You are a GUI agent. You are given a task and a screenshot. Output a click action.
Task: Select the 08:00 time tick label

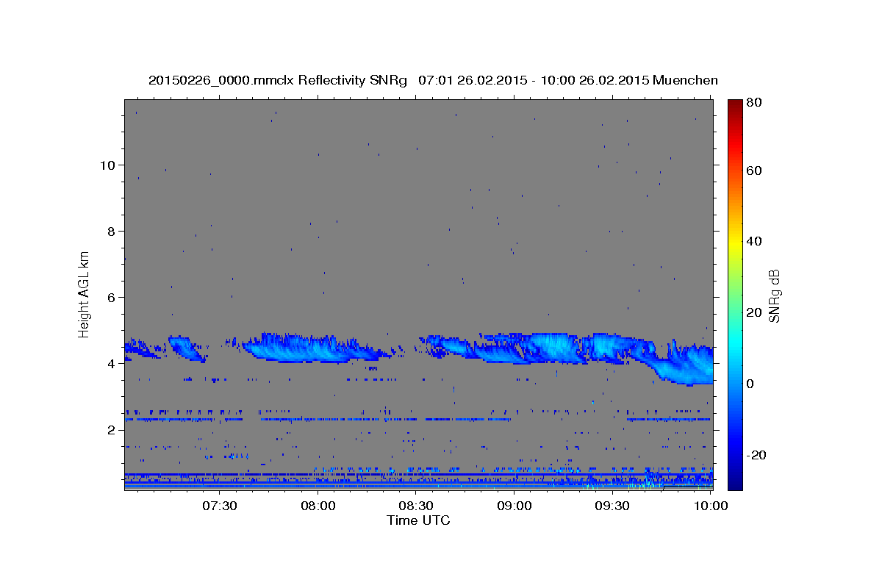[318, 506]
